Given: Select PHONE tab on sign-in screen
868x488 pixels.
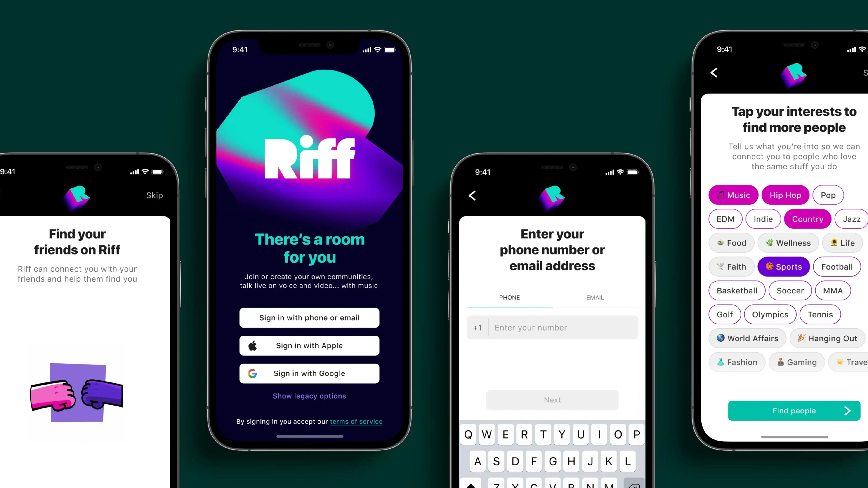Looking at the screenshot, I should click(x=510, y=297).
